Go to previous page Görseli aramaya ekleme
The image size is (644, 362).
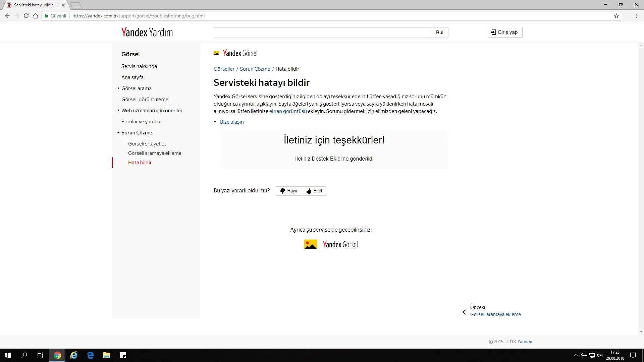(x=495, y=314)
